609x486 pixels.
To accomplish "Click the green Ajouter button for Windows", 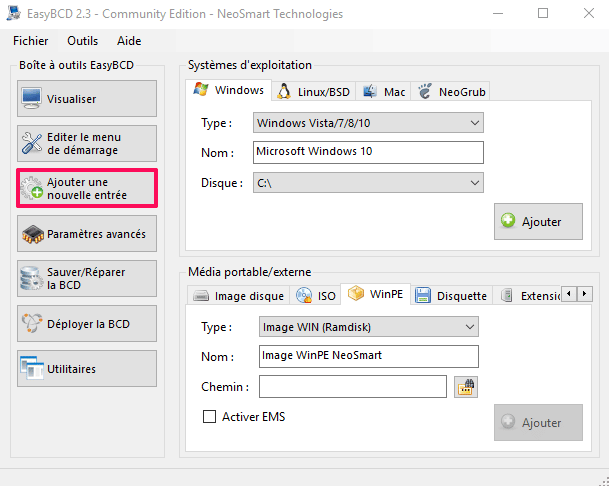I will coord(538,221).
